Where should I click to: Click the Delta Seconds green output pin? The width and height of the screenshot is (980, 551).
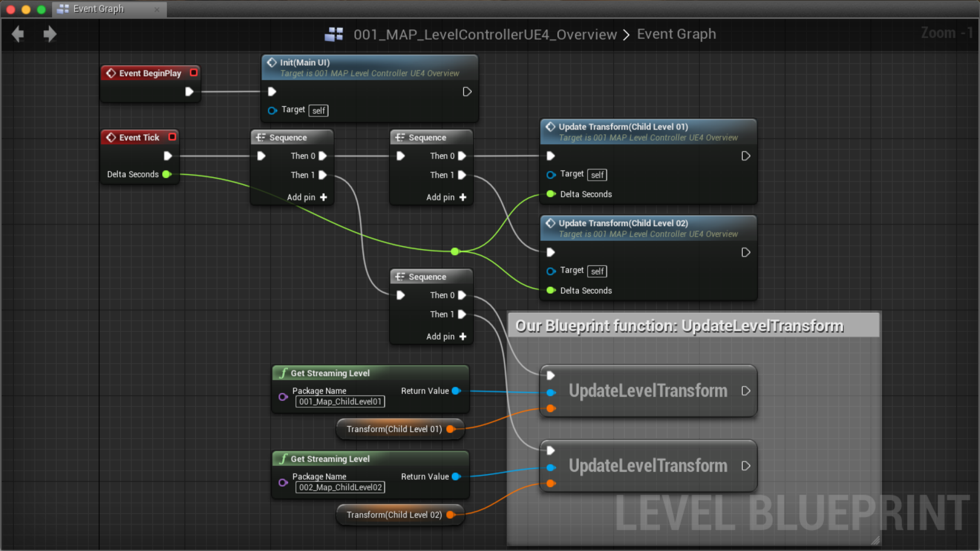click(x=166, y=174)
